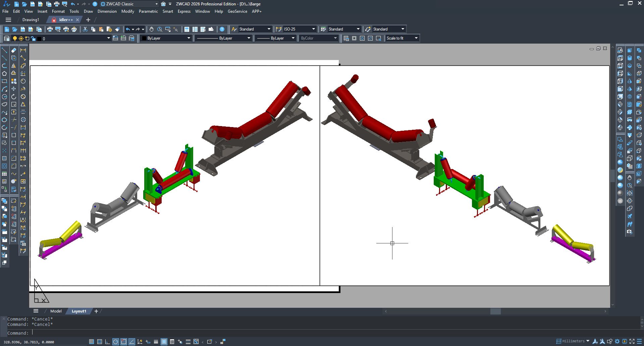Image resolution: width=644 pixels, height=346 pixels.
Task: Click into the Command input line
Action: click(322, 333)
